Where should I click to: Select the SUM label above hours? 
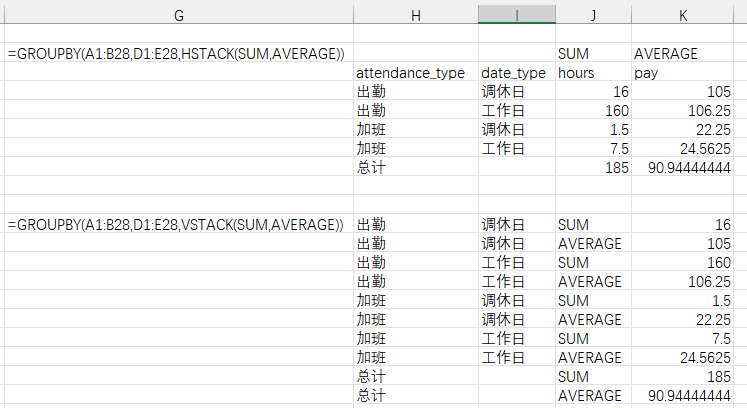tap(593, 53)
